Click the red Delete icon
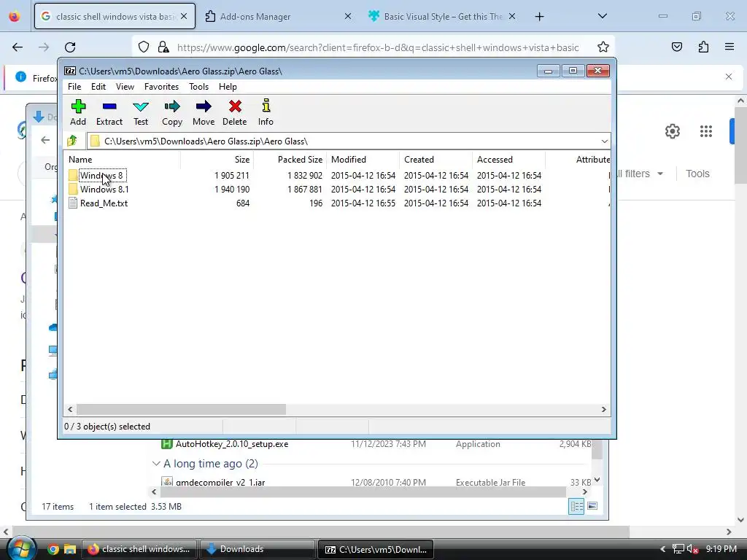 (235, 112)
